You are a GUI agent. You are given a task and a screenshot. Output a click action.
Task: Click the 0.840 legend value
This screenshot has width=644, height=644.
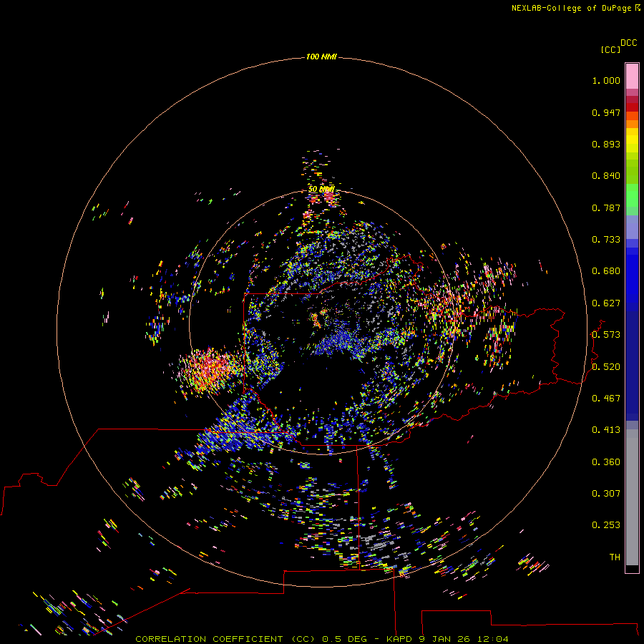(x=606, y=176)
